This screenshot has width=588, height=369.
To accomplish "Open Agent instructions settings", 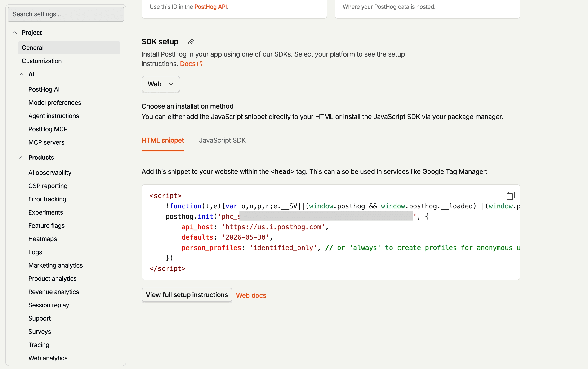I will [x=72, y=116].
